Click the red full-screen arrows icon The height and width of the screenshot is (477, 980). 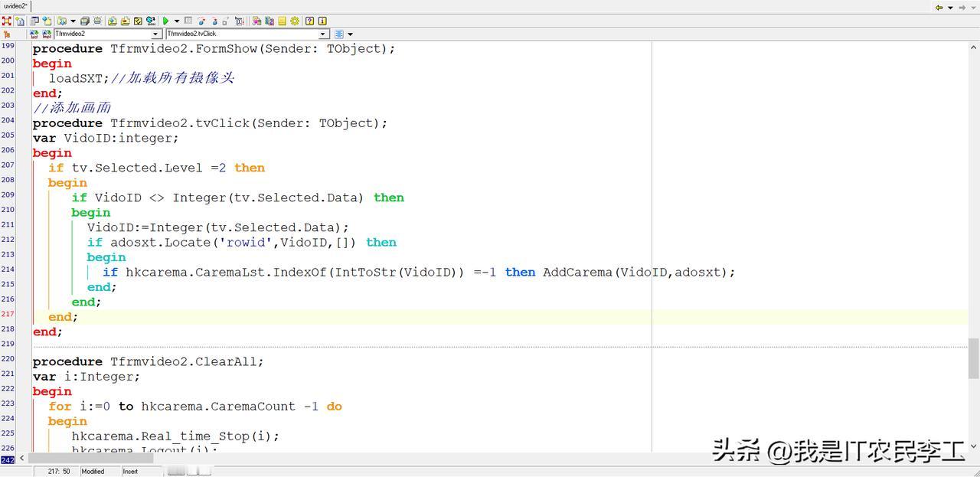(6, 21)
